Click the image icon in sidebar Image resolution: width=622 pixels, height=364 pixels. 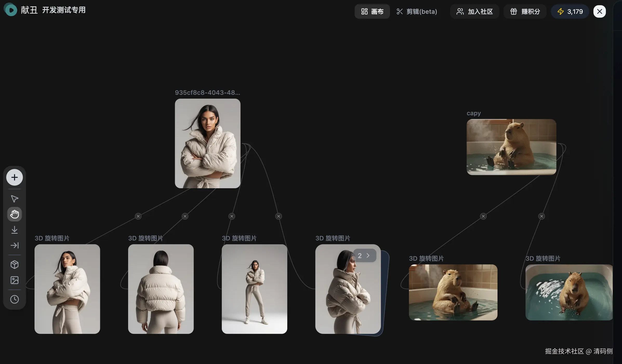tap(15, 280)
